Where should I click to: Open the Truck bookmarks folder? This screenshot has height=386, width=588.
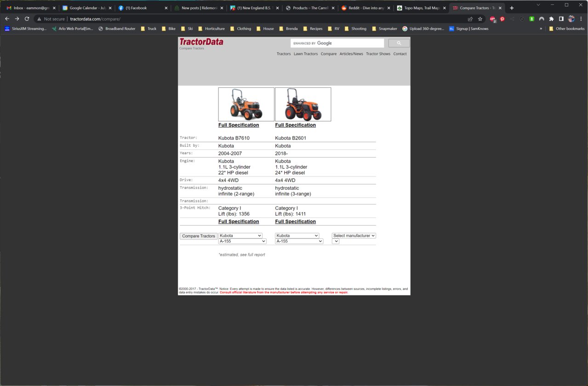[148, 28]
